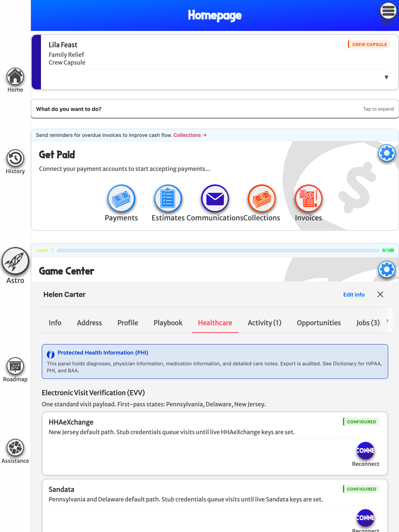Open Get Paid settings gear
Viewport: 399px width, 532px height.
click(x=386, y=153)
